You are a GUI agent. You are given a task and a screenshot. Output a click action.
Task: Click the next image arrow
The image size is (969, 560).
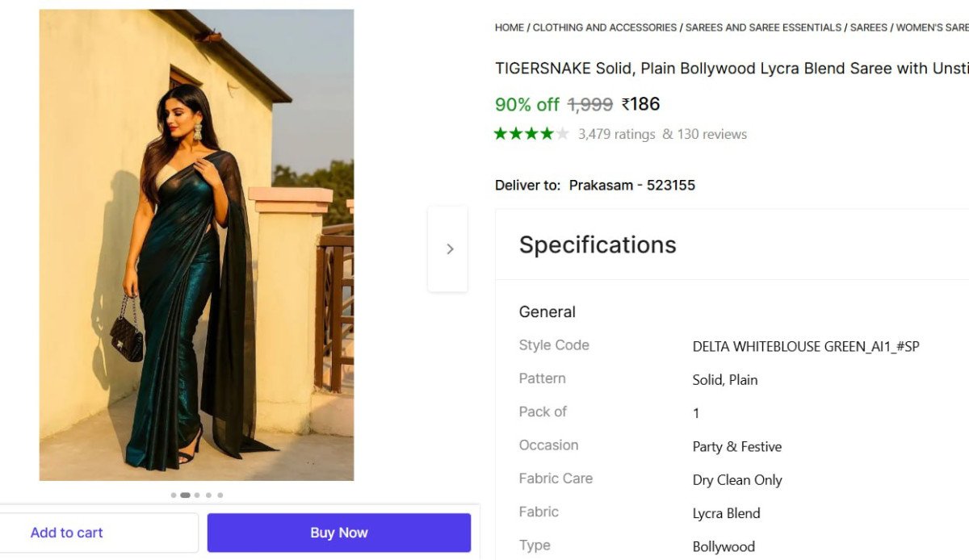448,249
